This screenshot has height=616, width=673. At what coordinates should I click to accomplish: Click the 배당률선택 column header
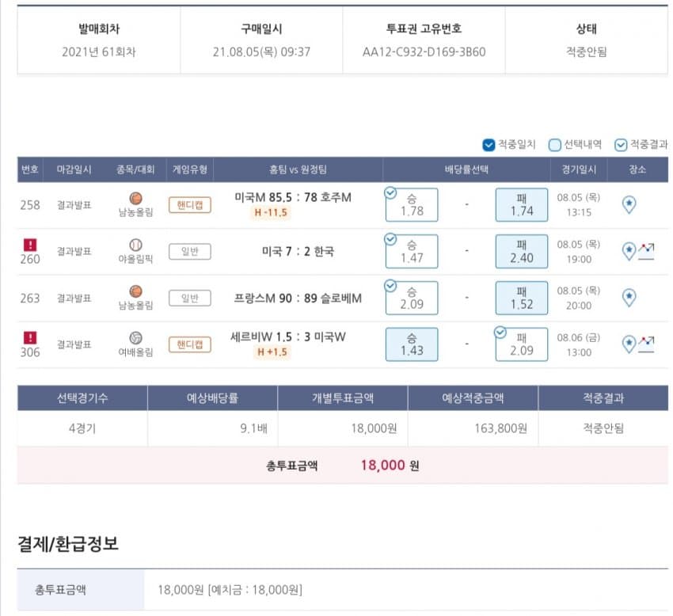coord(466,169)
